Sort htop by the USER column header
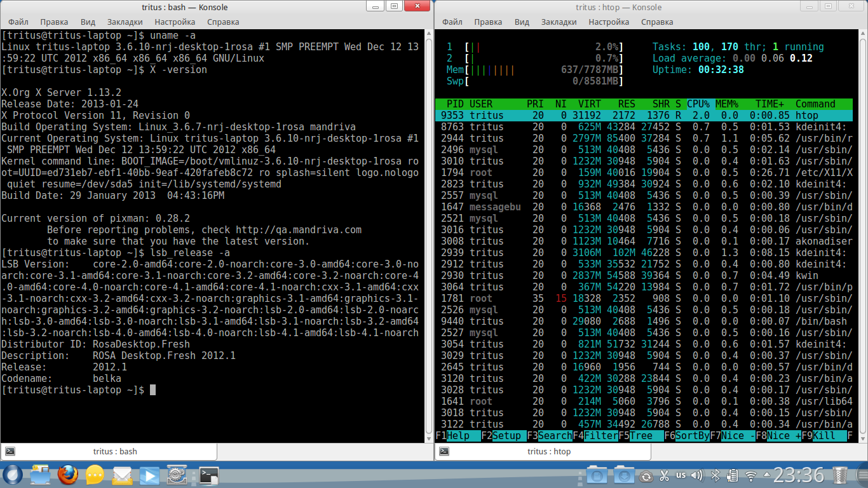 click(x=481, y=104)
